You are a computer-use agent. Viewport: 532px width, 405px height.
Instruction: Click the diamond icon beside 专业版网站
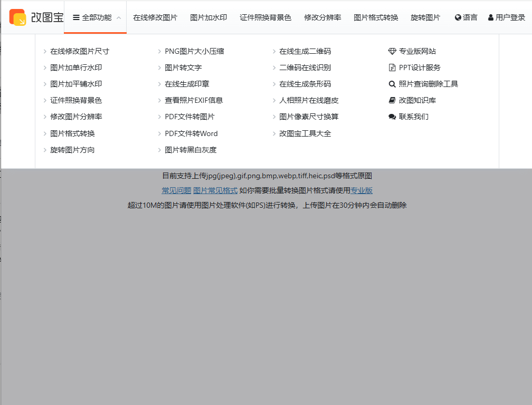click(392, 51)
